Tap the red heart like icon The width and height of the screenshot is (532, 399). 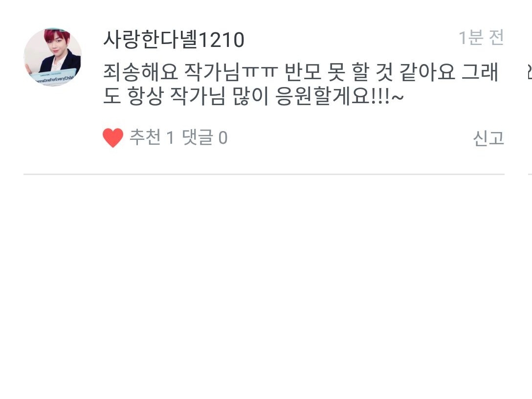113,138
